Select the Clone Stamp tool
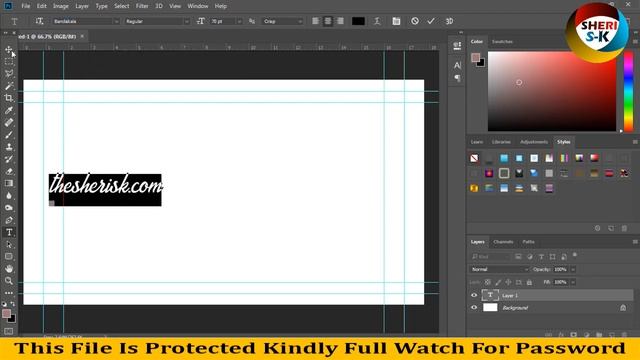 (x=9, y=147)
